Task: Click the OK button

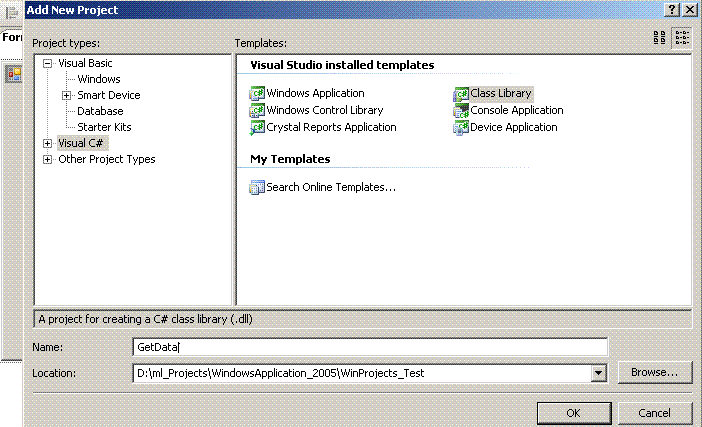Action: (574, 413)
